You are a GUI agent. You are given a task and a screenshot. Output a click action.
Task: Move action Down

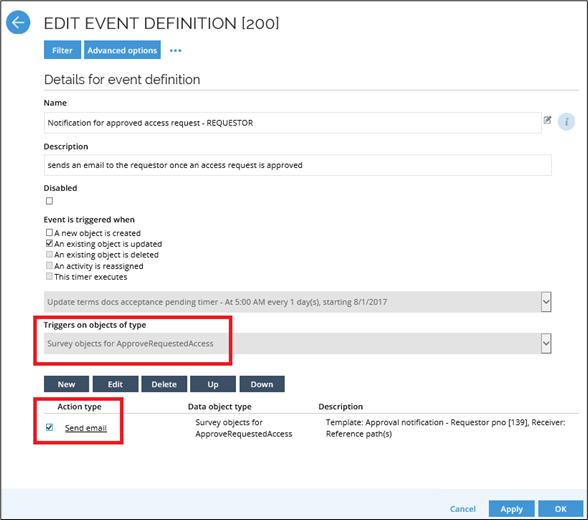point(262,384)
